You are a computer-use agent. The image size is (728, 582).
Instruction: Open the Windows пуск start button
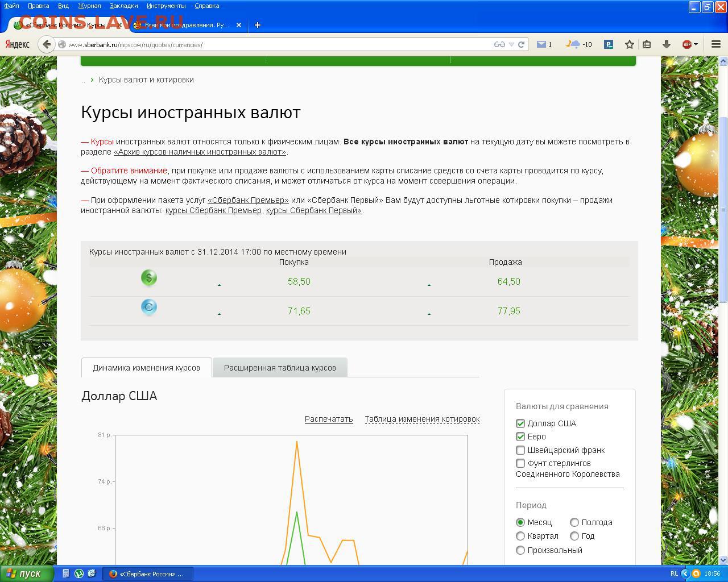point(27,573)
